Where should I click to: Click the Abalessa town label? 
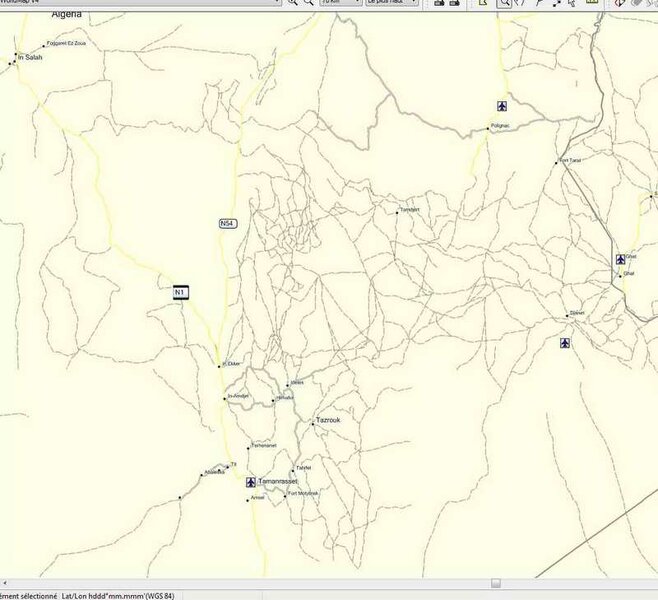pyautogui.click(x=214, y=472)
